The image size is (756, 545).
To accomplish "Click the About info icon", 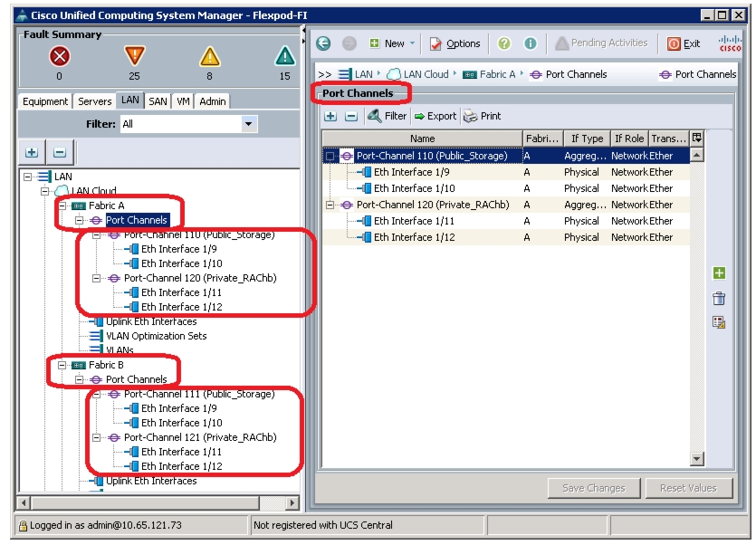I will (530, 43).
